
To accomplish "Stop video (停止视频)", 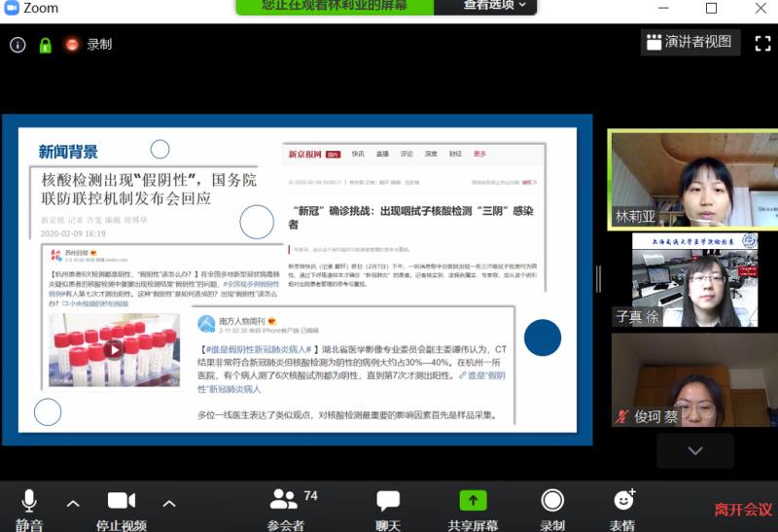I will tap(122, 510).
